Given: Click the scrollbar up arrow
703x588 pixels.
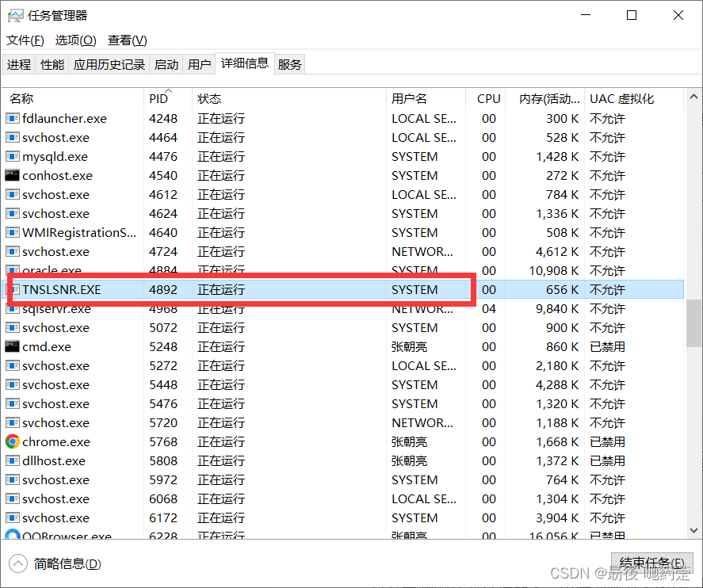Looking at the screenshot, I should pyautogui.click(x=693, y=97).
